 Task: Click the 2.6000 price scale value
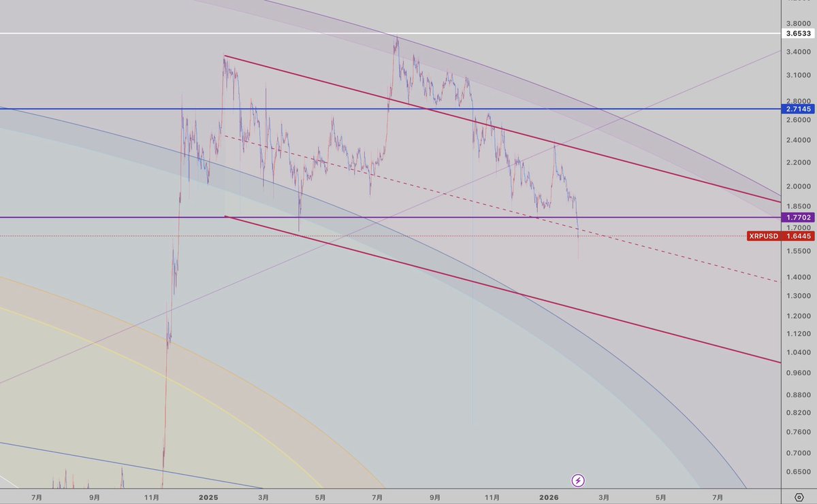[x=797, y=120]
